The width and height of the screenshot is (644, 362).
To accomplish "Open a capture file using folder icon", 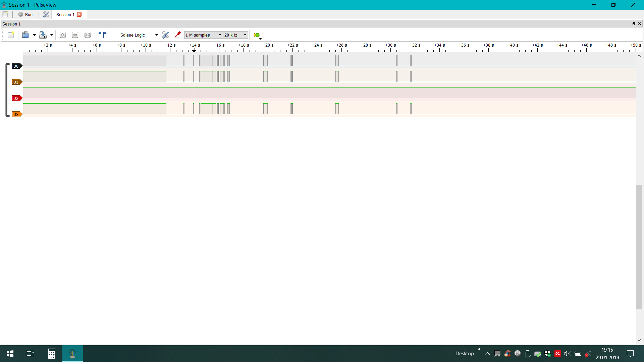I will coord(25,35).
